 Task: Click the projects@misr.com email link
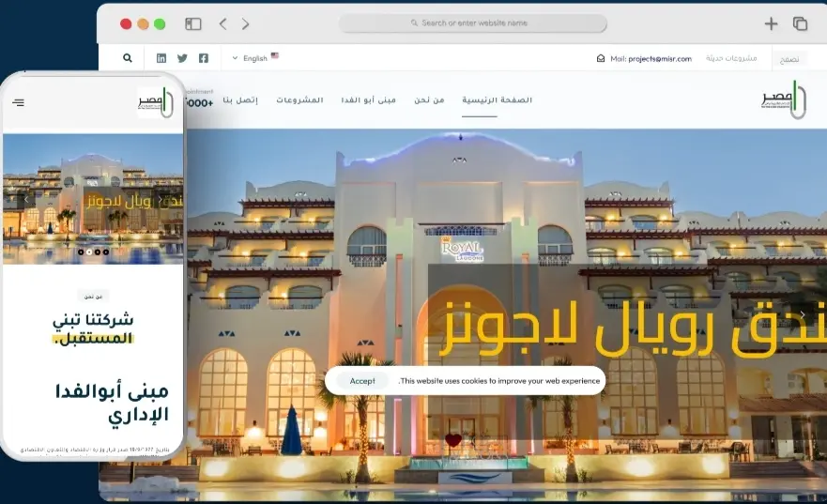660,58
